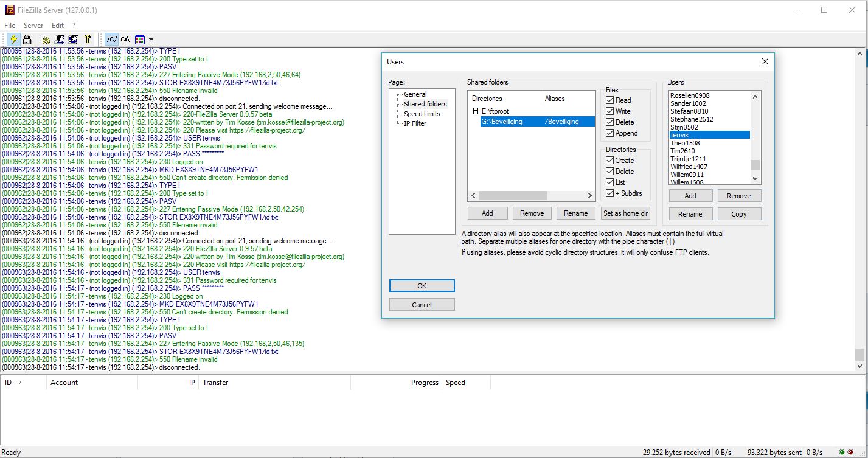Click Rename under the Users list
868x458 pixels.
click(690, 214)
